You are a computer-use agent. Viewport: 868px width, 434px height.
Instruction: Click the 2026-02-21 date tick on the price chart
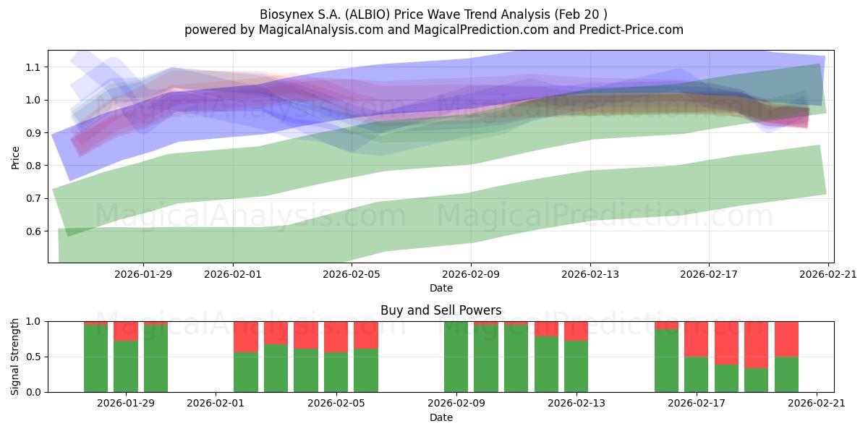(828, 274)
